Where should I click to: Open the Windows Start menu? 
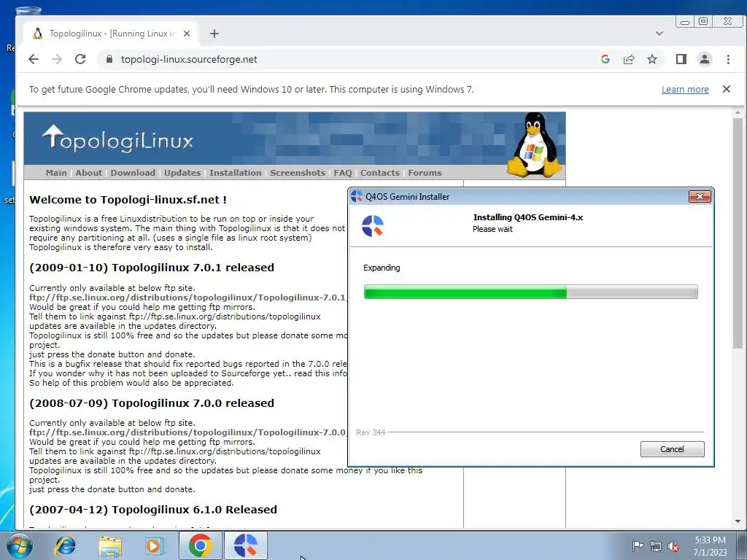(x=18, y=545)
